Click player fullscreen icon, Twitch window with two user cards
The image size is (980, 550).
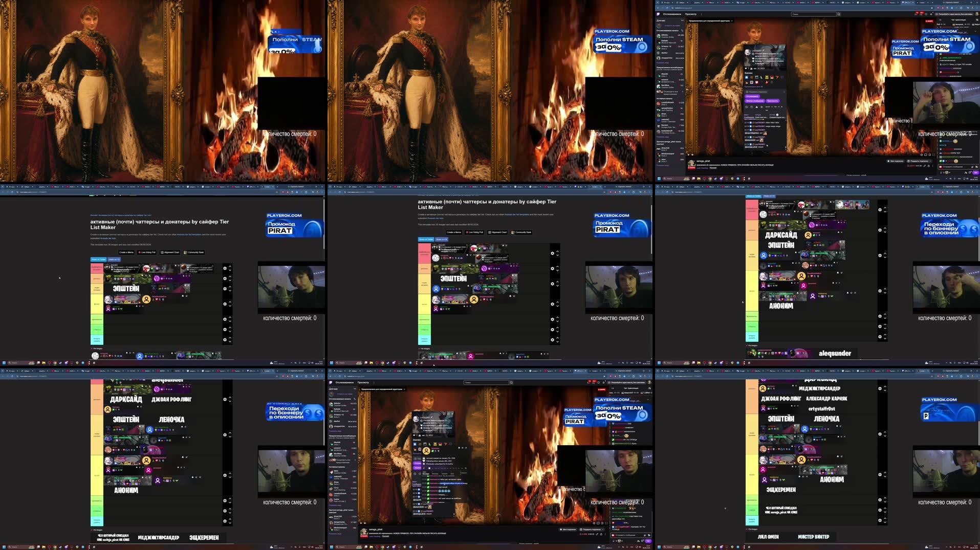(606, 523)
